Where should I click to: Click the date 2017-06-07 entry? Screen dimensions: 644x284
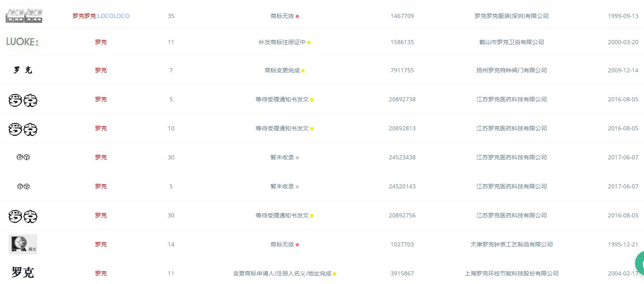623,157
